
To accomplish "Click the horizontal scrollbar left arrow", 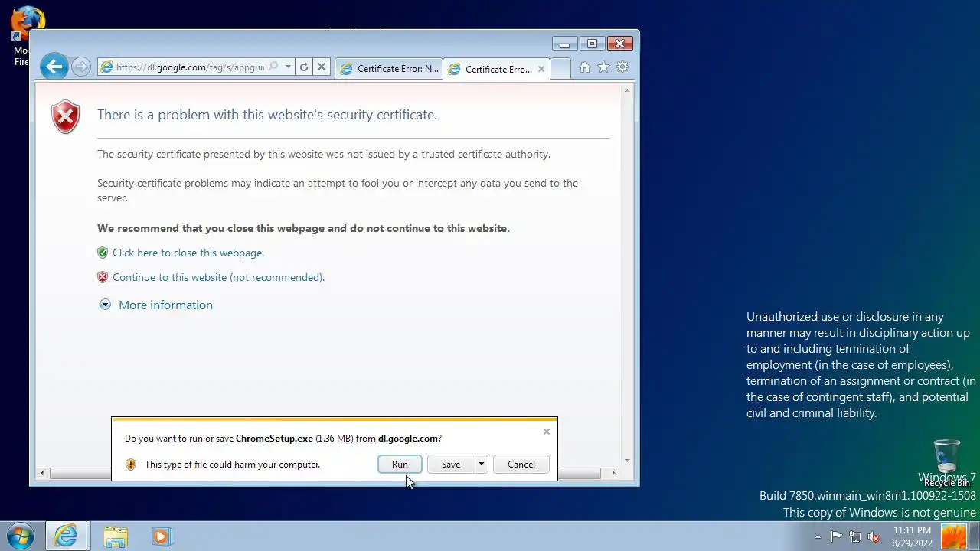I will pos(42,474).
